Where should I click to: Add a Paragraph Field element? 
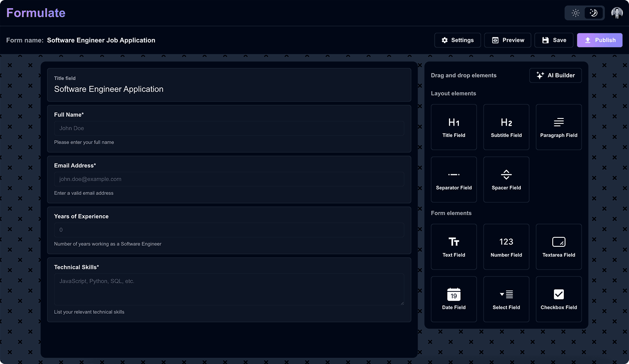pyautogui.click(x=558, y=127)
